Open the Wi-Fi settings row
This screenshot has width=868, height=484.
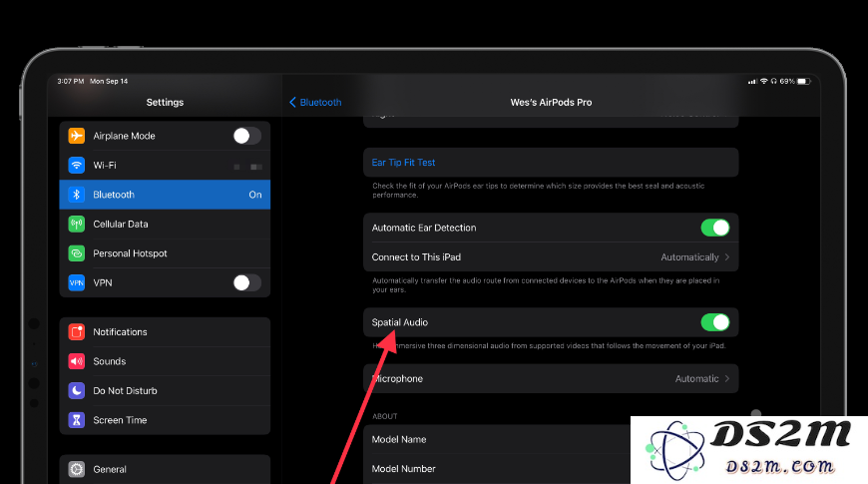tap(165, 165)
